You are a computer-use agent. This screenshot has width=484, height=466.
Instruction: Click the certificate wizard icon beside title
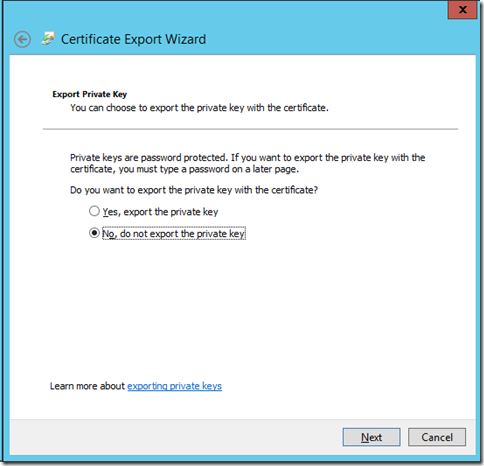48,39
